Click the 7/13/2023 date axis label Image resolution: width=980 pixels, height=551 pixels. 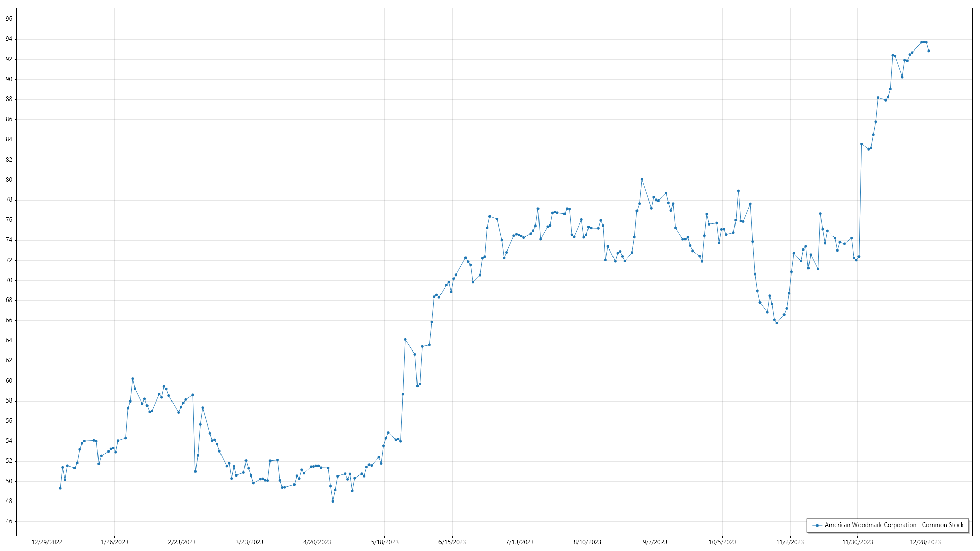coord(520,542)
